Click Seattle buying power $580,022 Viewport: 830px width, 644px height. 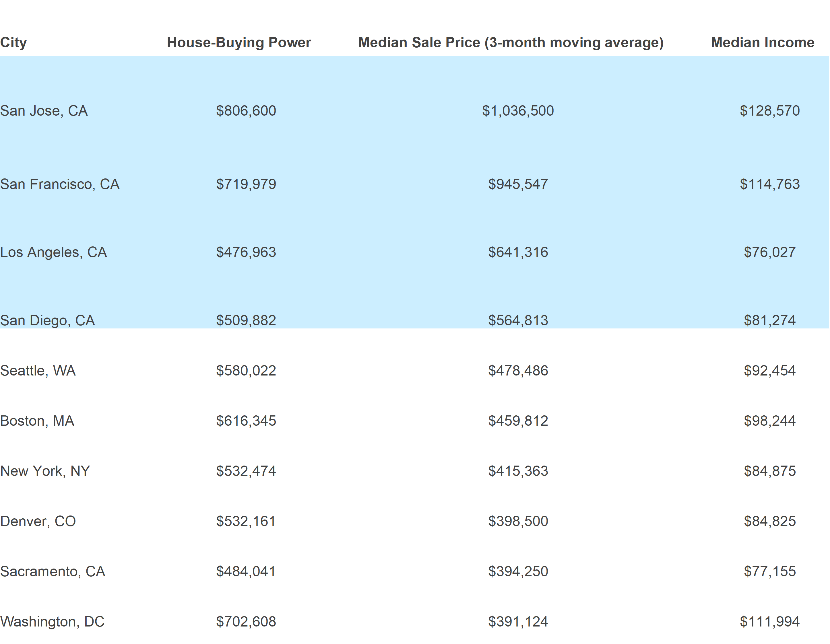pos(246,371)
